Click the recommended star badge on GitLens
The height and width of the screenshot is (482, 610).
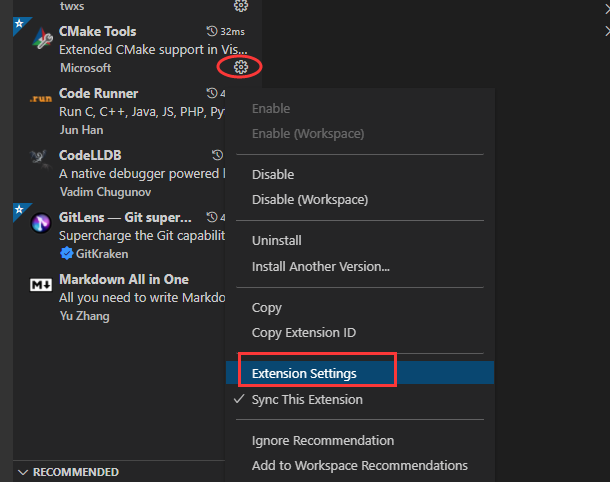(x=19, y=210)
